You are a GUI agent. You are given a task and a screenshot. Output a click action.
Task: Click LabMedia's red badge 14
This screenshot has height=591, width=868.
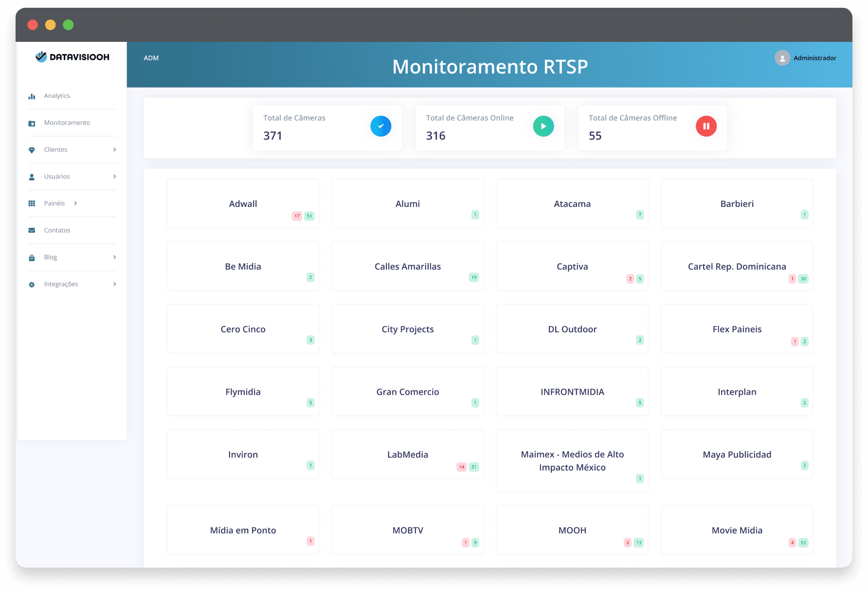click(x=462, y=467)
